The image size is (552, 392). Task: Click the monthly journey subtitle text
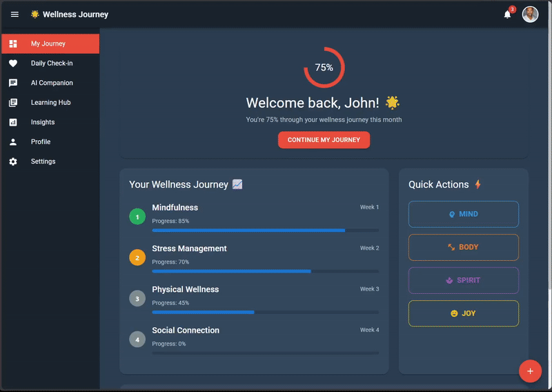pyautogui.click(x=324, y=120)
